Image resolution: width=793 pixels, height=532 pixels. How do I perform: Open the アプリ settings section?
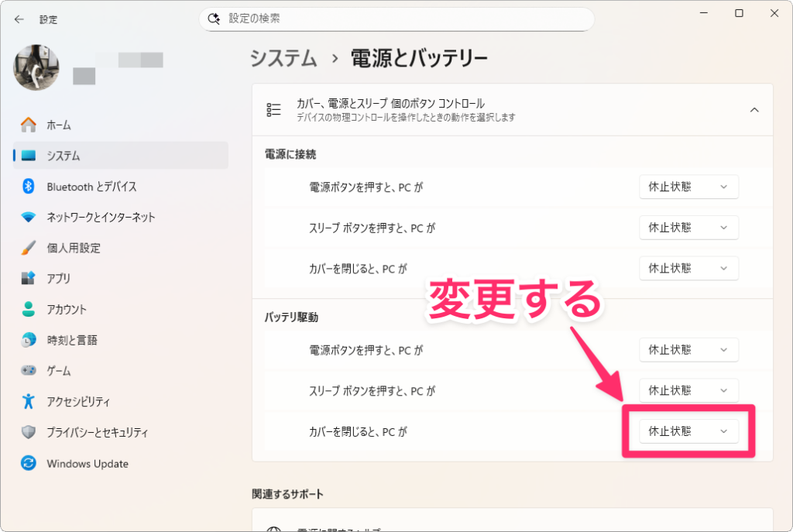point(58,279)
